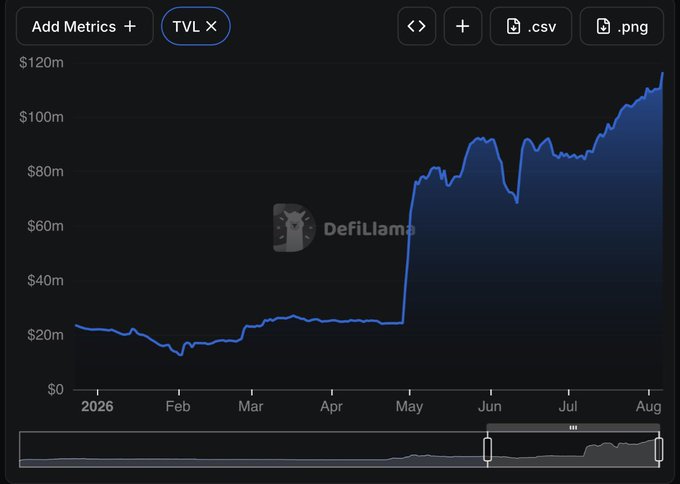Click the 2026 x-axis label

[x=97, y=406]
